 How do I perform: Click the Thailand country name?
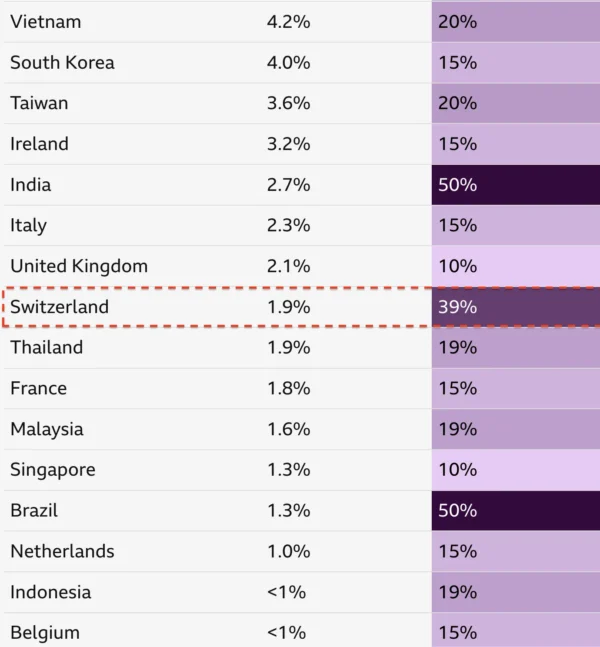pyautogui.click(x=46, y=348)
